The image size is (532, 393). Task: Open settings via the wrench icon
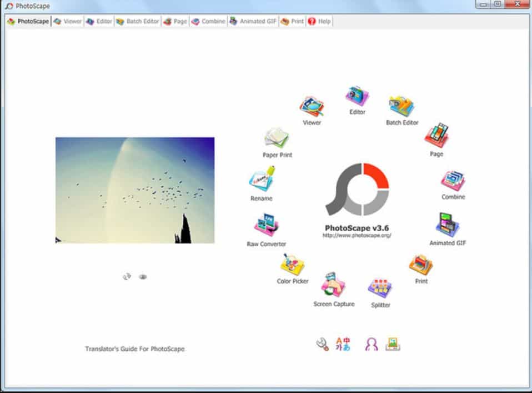coord(322,344)
